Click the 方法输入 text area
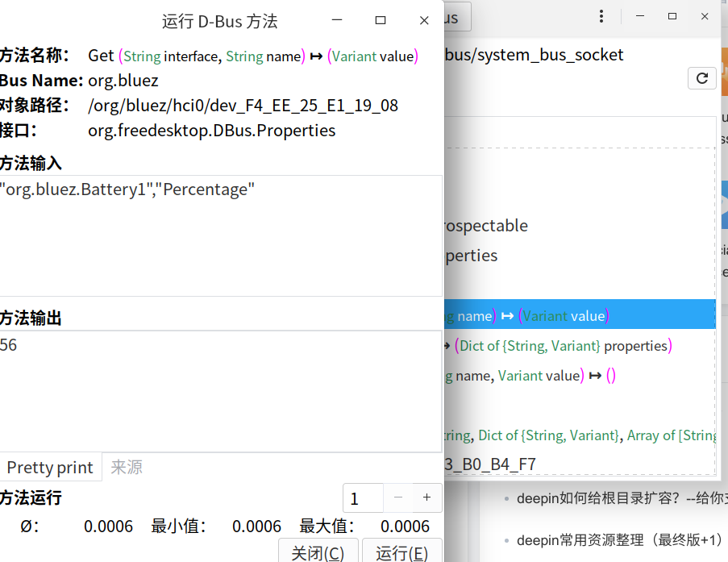The height and width of the screenshot is (562, 728). pos(218,234)
